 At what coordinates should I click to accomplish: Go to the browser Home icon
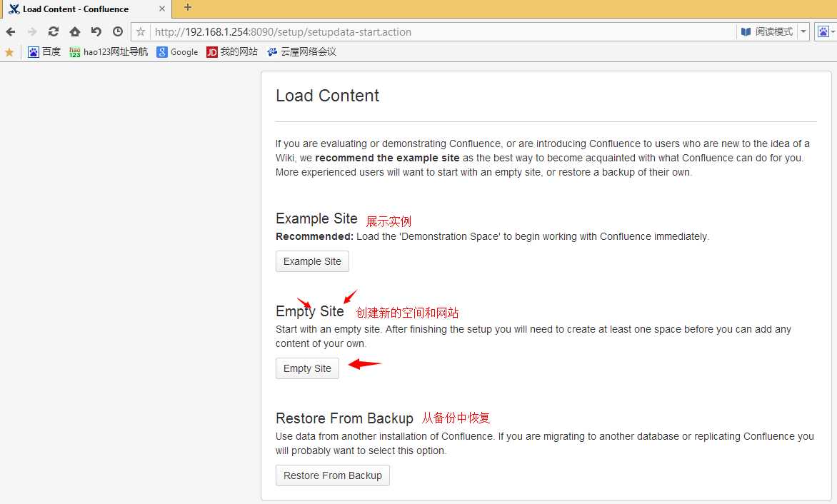point(75,32)
